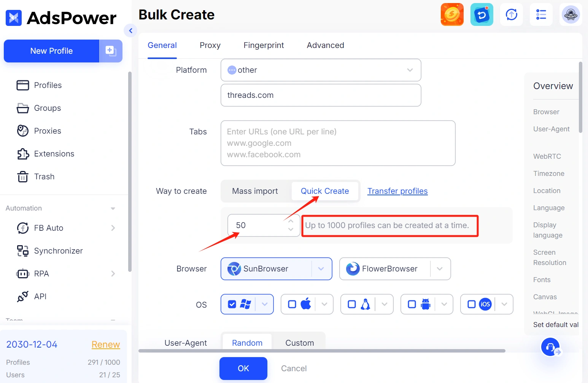Expand the macOS version dropdown
This screenshot has height=383, width=588.
click(324, 304)
